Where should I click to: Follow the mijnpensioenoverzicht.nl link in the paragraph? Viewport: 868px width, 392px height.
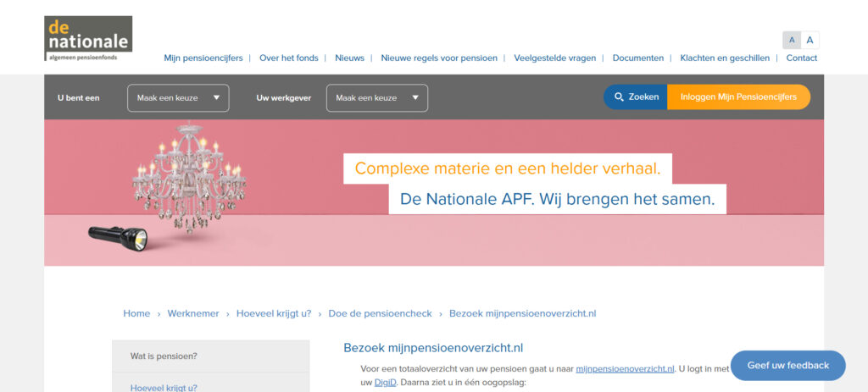tap(625, 369)
